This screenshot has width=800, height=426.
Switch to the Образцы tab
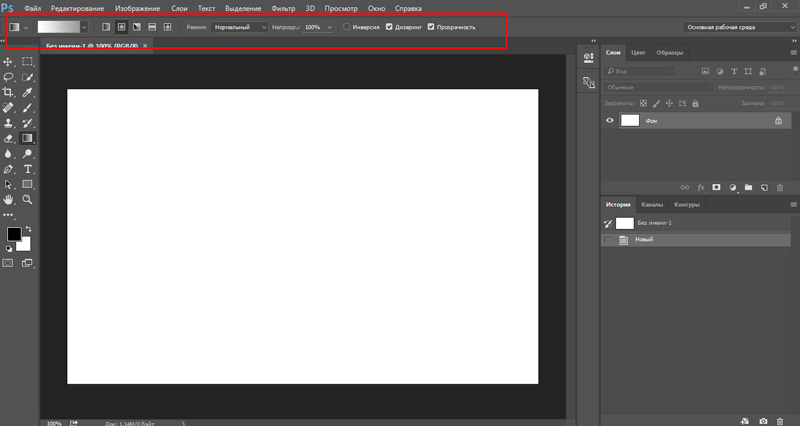tap(669, 53)
